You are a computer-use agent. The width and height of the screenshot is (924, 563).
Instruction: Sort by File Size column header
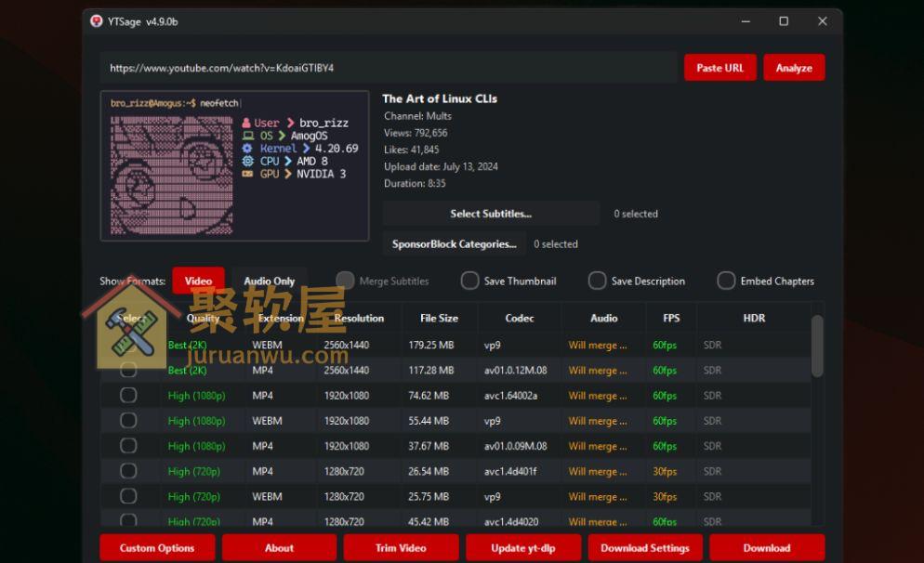coord(439,318)
